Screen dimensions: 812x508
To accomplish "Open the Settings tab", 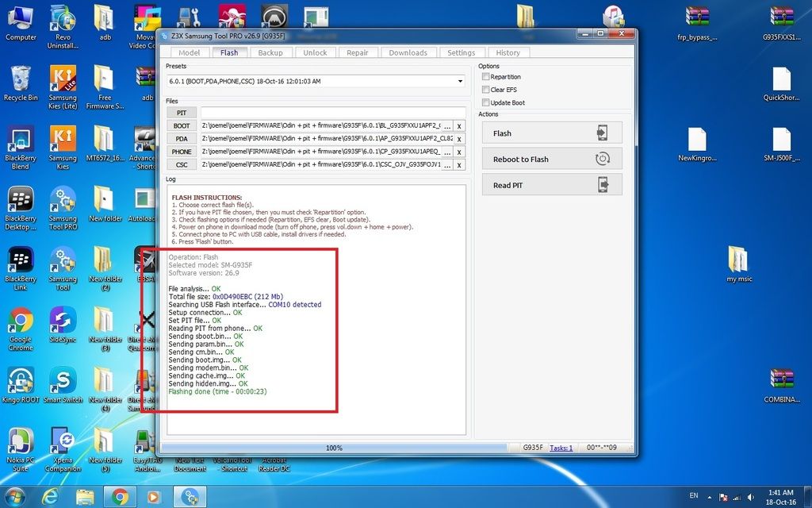I will pos(461,52).
